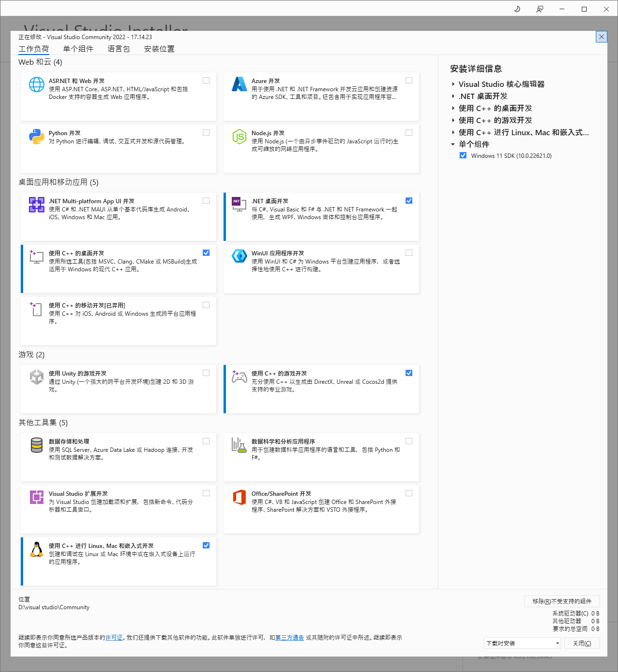Collapse the 单个组件 section
This screenshot has height=672, width=618.
tap(453, 144)
